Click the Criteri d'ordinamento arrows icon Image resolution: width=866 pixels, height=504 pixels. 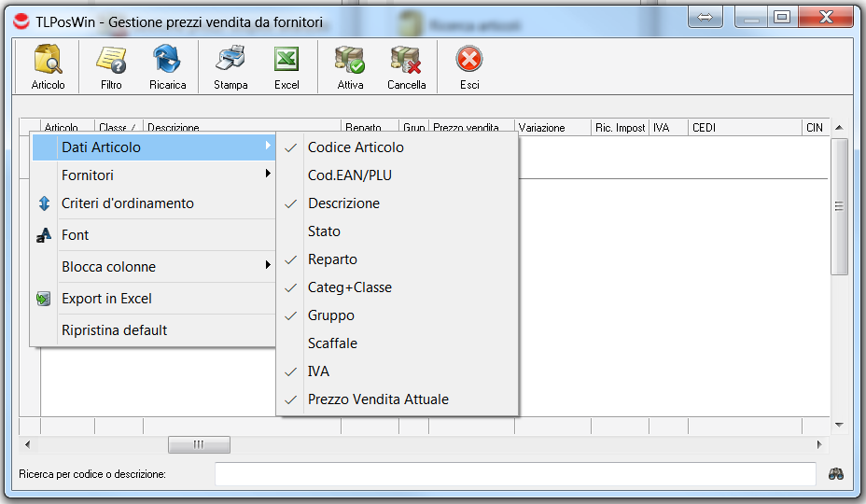(44, 203)
